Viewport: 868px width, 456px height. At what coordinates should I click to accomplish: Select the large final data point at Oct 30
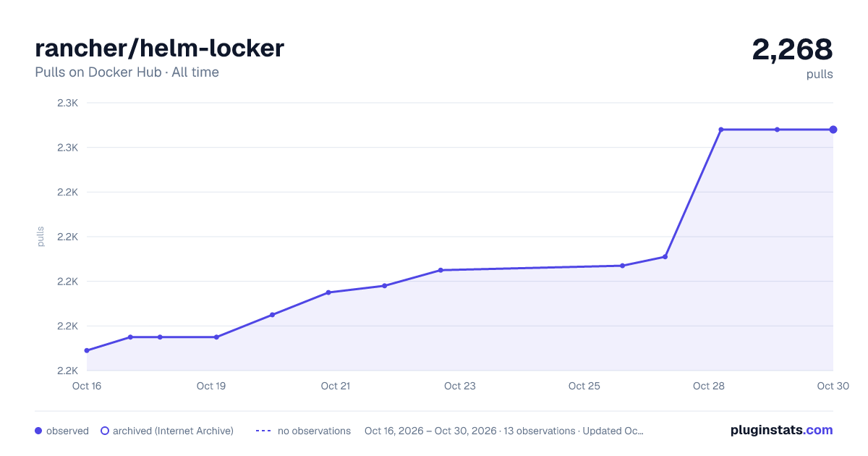[833, 130]
